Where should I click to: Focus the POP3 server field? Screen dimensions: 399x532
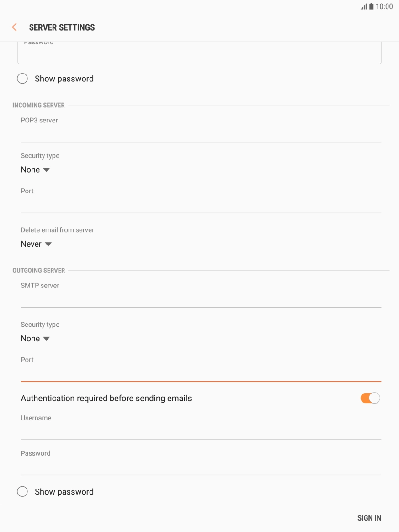pyautogui.click(x=201, y=133)
